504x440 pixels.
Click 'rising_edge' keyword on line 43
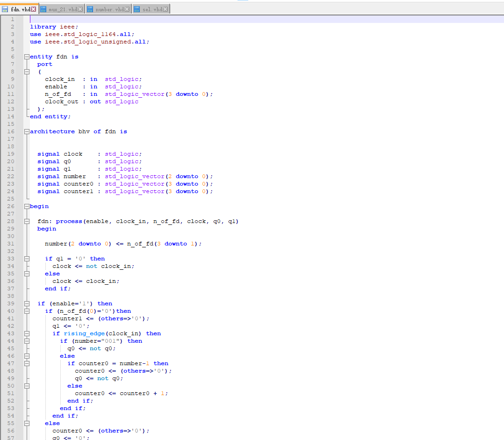click(x=84, y=333)
